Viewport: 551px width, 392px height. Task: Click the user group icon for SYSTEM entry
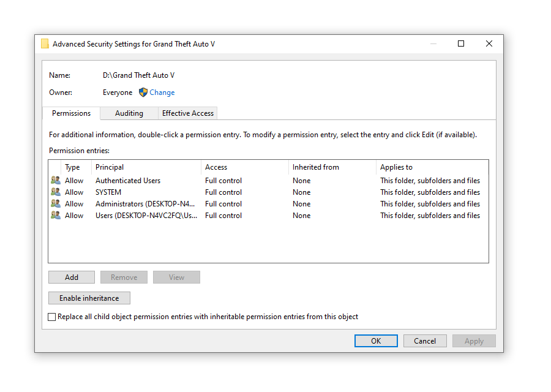pyautogui.click(x=56, y=192)
